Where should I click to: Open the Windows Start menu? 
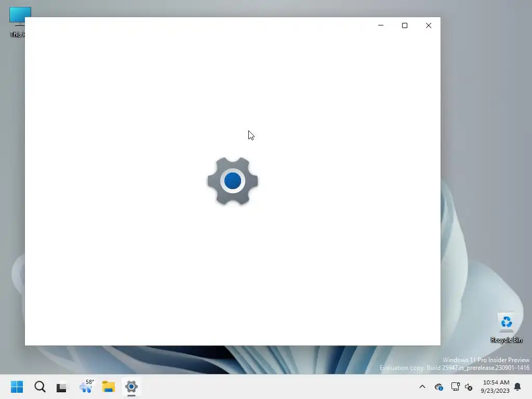coord(17,387)
